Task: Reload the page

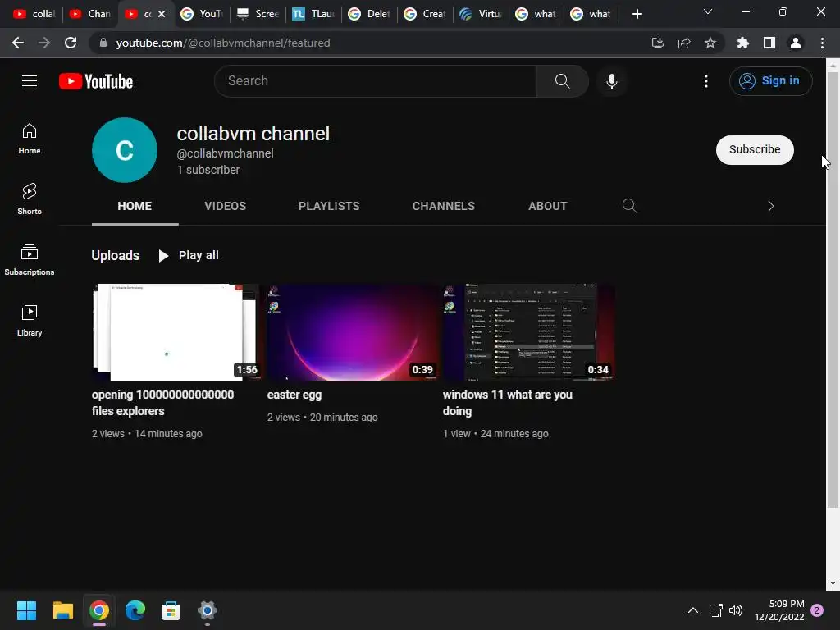Action: pos(71,43)
